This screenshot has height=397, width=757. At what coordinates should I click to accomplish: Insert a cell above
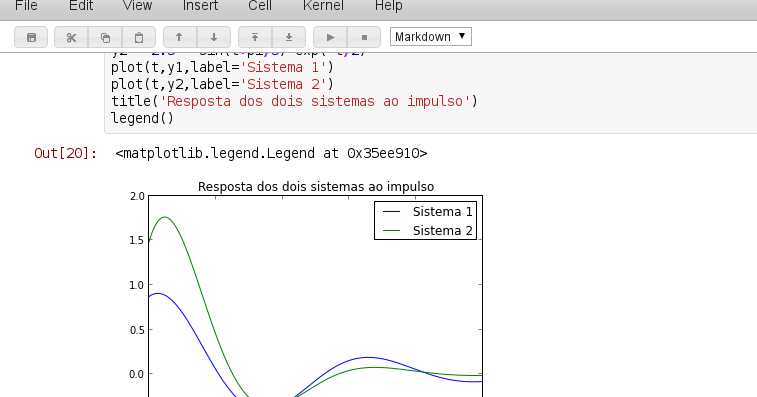[255, 37]
